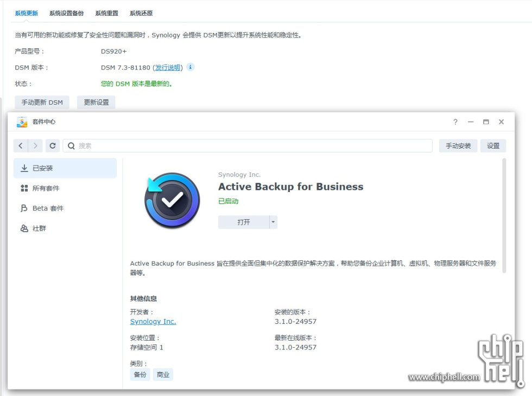The width and height of the screenshot is (532, 396).
Task: Open the 已安装 installed packages section
Action: tap(65, 168)
